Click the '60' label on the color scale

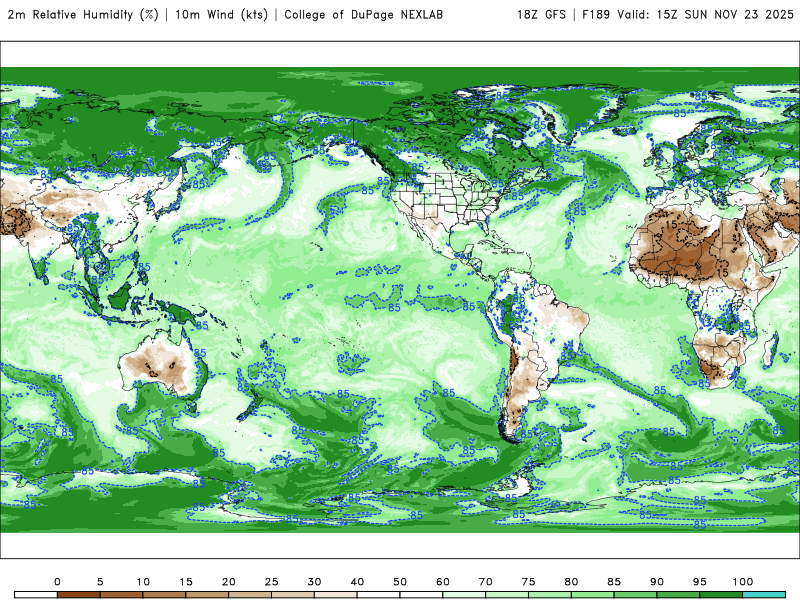(443, 582)
